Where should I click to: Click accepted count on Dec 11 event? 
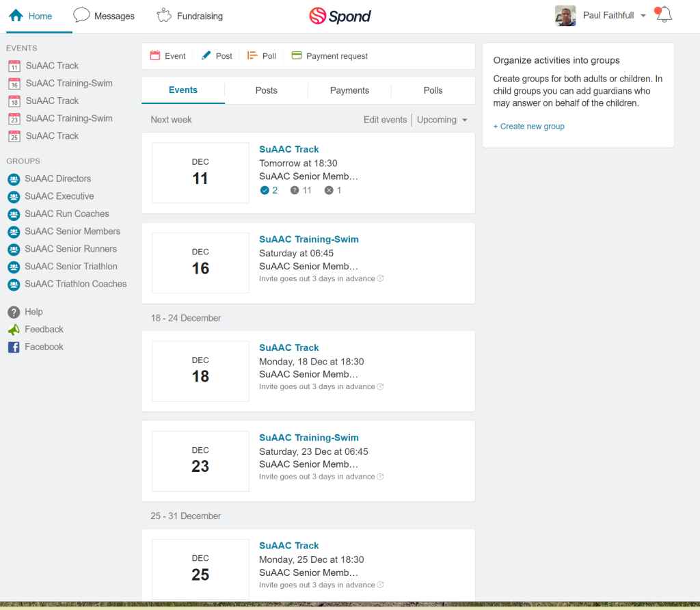(x=269, y=190)
